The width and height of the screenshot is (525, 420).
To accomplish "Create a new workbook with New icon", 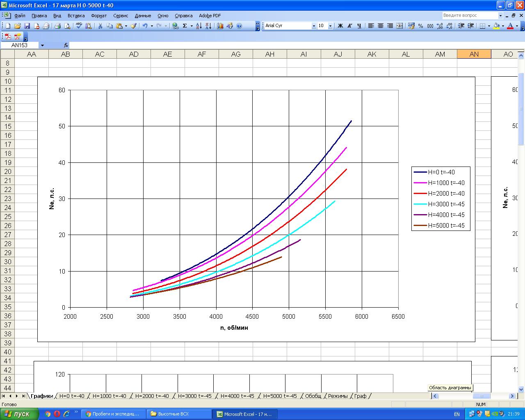I will (8, 26).
